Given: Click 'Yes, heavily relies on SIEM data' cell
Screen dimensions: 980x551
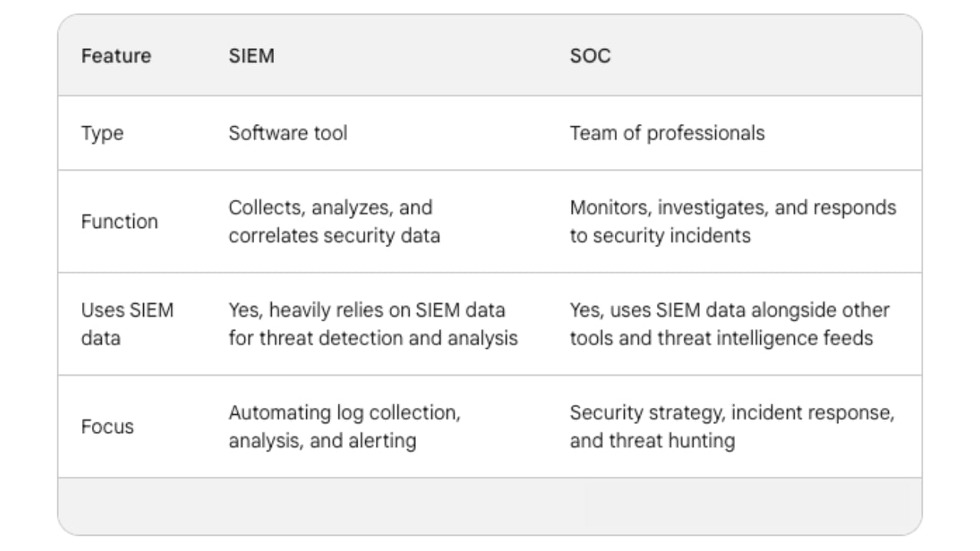Looking at the screenshot, I should click(x=372, y=324).
